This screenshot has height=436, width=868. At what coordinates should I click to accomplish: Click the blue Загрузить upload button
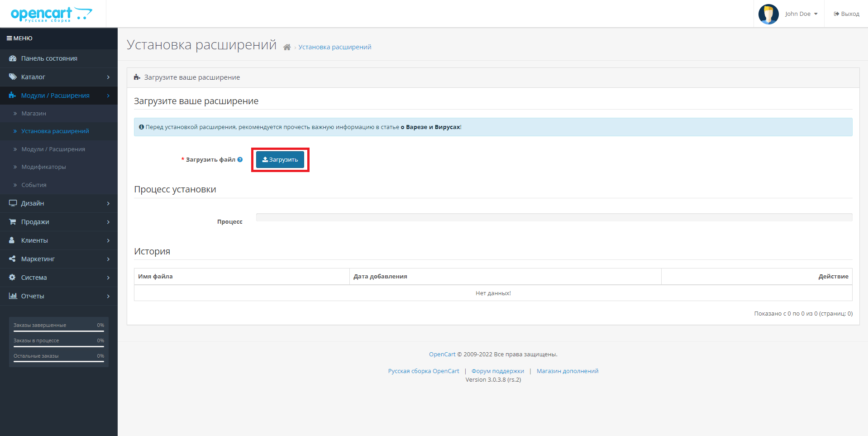click(280, 159)
